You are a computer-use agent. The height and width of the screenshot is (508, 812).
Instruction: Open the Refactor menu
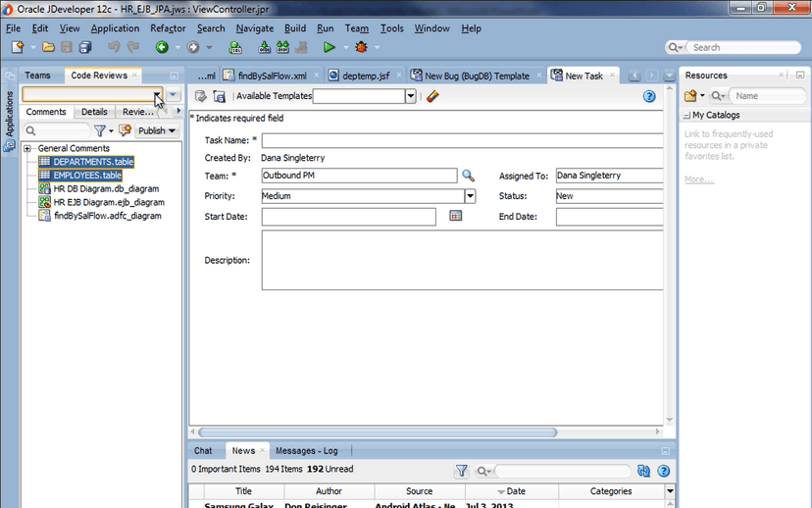click(x=168, y=28)
